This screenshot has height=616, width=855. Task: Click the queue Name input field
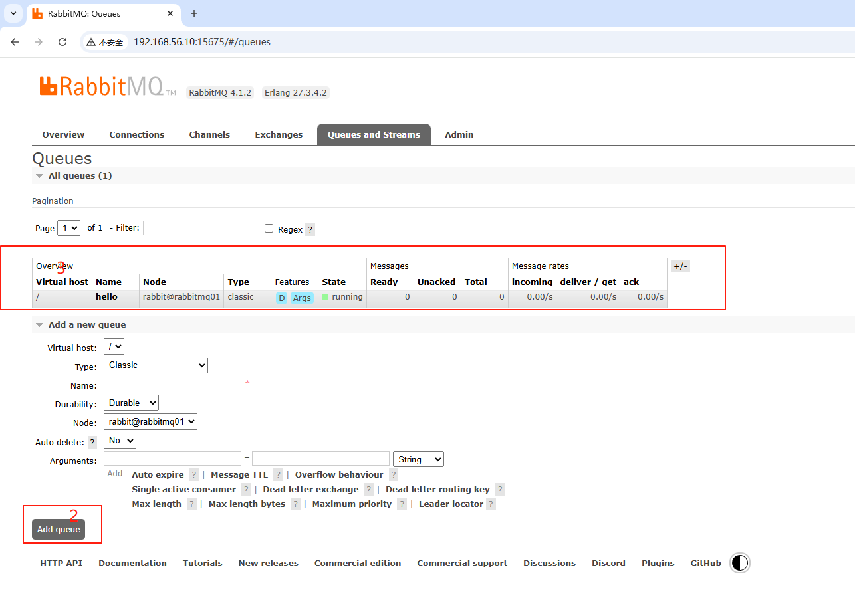pyautogui.click(x=172, y=384)
